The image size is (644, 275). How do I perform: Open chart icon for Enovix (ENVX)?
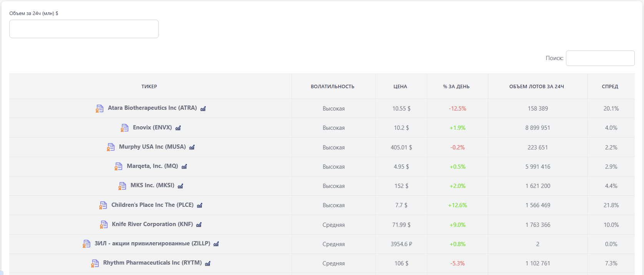point(178,128)
